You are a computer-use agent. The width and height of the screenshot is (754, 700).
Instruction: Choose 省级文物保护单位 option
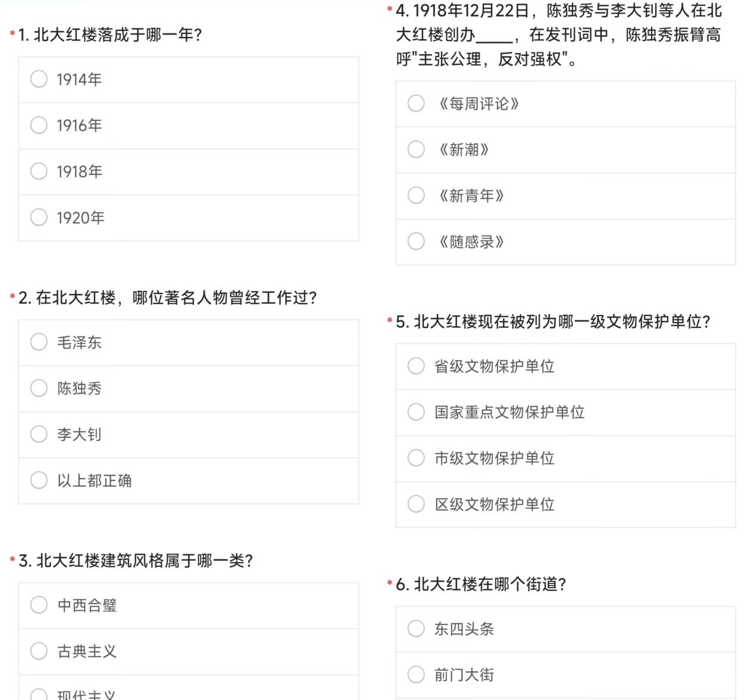pyautogui.click(x=416, y=366)
